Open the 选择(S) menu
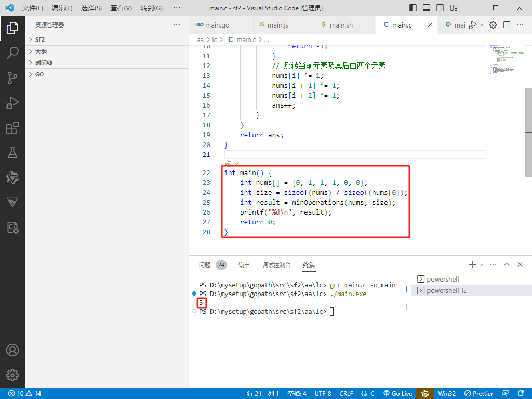Image resolution: width=532 pixels, height=399 pixels. (91, 8)
